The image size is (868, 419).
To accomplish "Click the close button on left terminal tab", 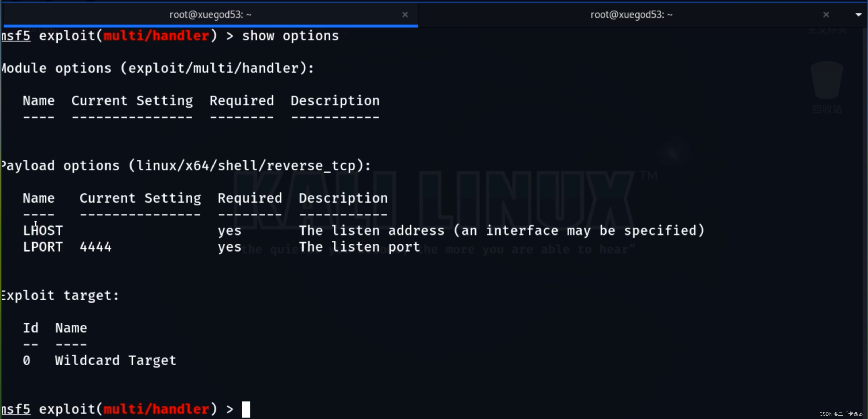I will coord(405,14).
